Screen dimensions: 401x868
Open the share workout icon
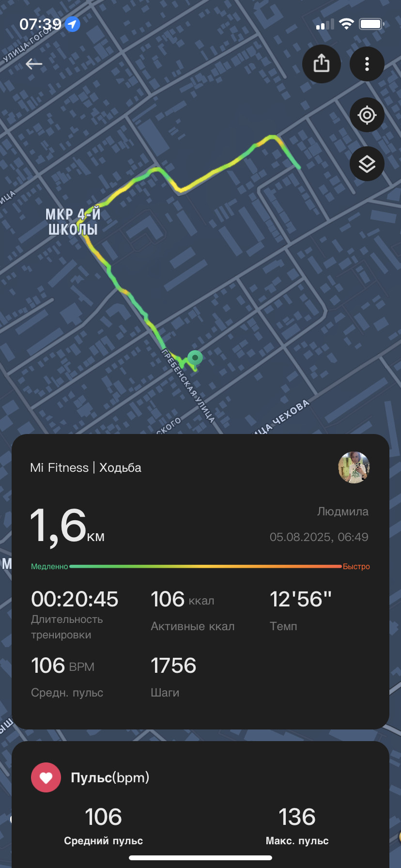tap(322, 64)
